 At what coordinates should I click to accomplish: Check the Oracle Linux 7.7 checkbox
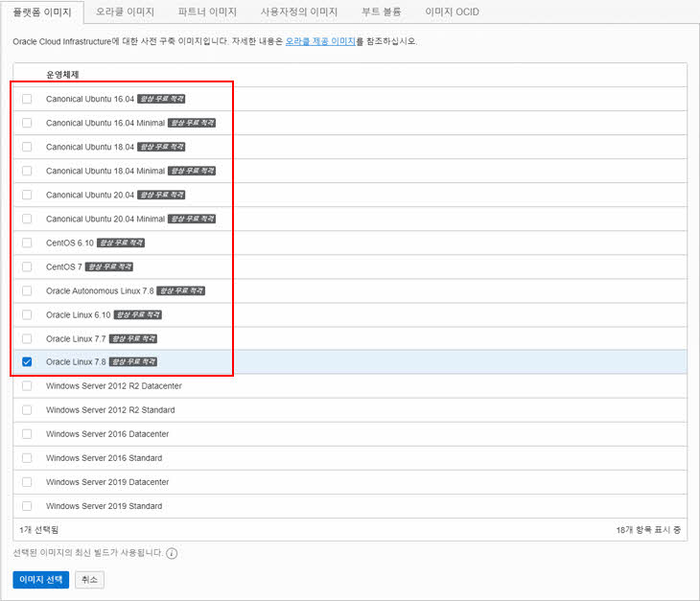tap(27, 339)
